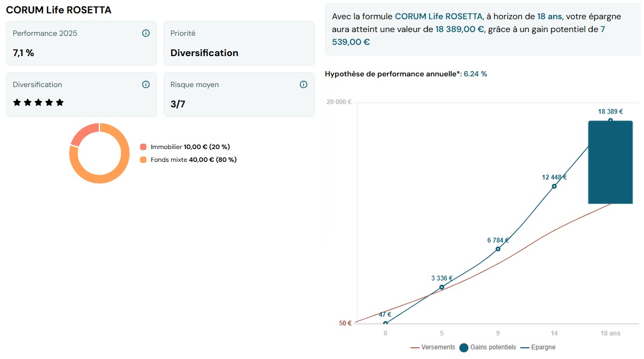This screenshot has width=644, height=359.
Task: Toggle Versements series in chart legend
Action: [x=433, y=347]
